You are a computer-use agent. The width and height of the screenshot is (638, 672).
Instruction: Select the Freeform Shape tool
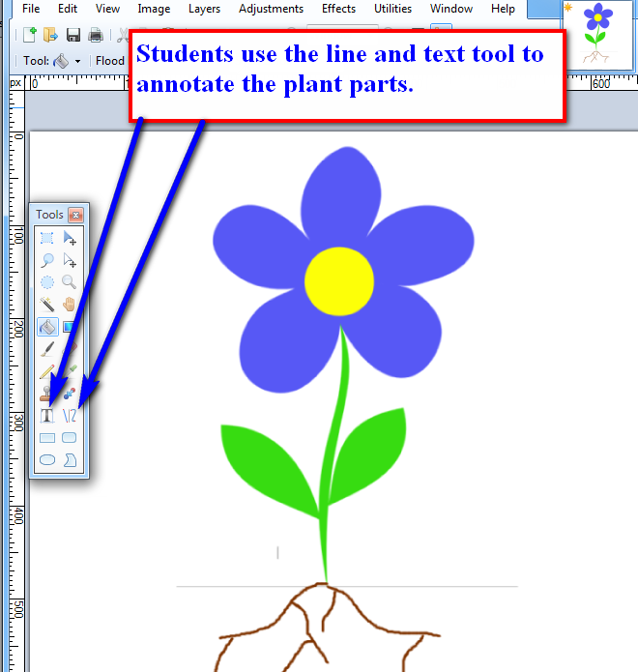[x=70, y=460]
